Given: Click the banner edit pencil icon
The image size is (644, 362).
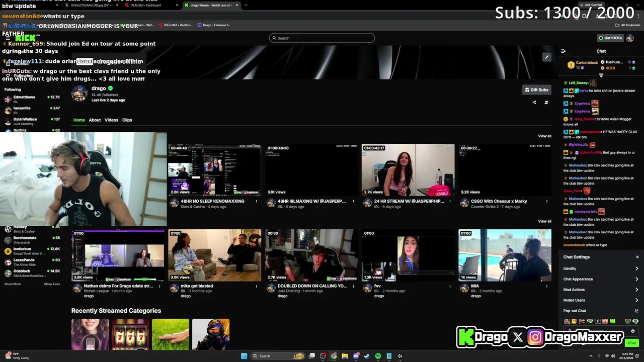Looking at the screenshot, I should coord(546,57).
